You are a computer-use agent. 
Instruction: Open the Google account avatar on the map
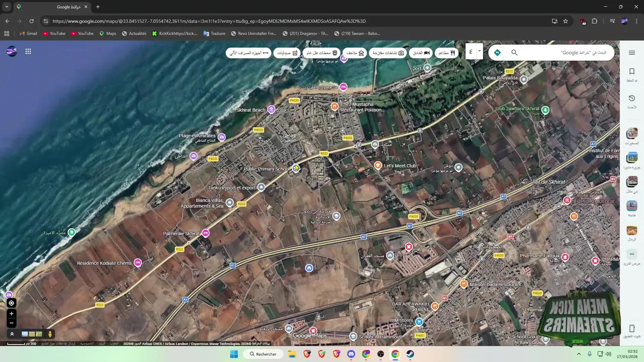pyautogui.click(x=12, y=51)
